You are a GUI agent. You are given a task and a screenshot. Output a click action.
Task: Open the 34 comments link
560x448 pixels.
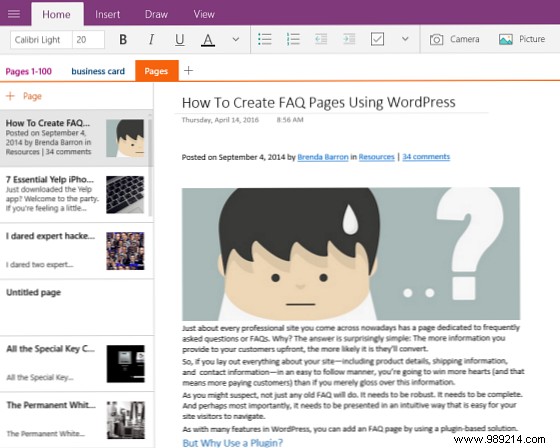426,157
